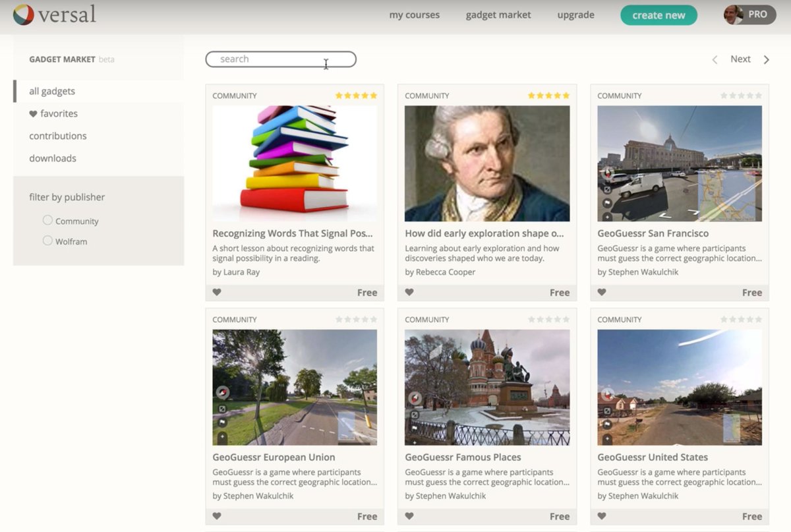Favorite GeoGuessr Famous Places with heart icon

[x=409, y=516]
